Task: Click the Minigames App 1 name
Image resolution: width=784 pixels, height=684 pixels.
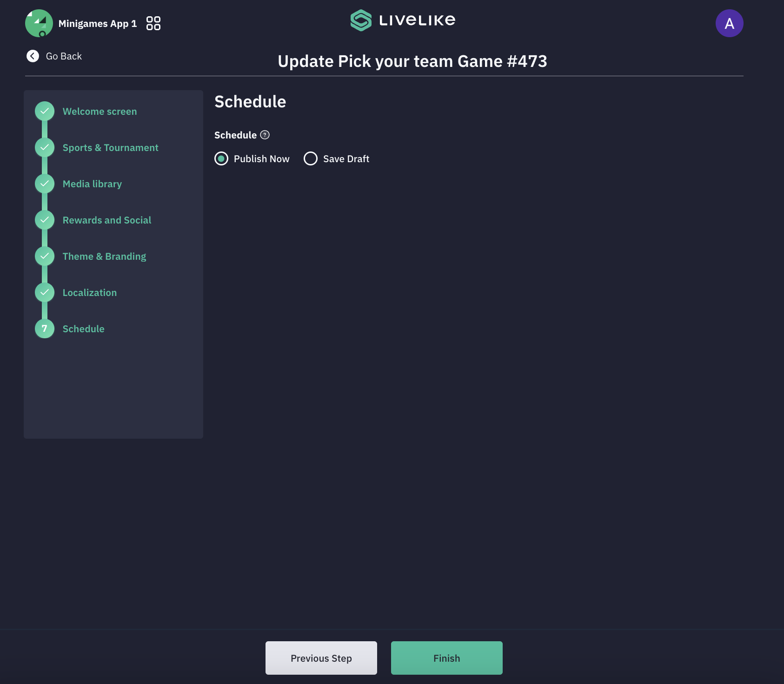Action: tap(98, 24)
